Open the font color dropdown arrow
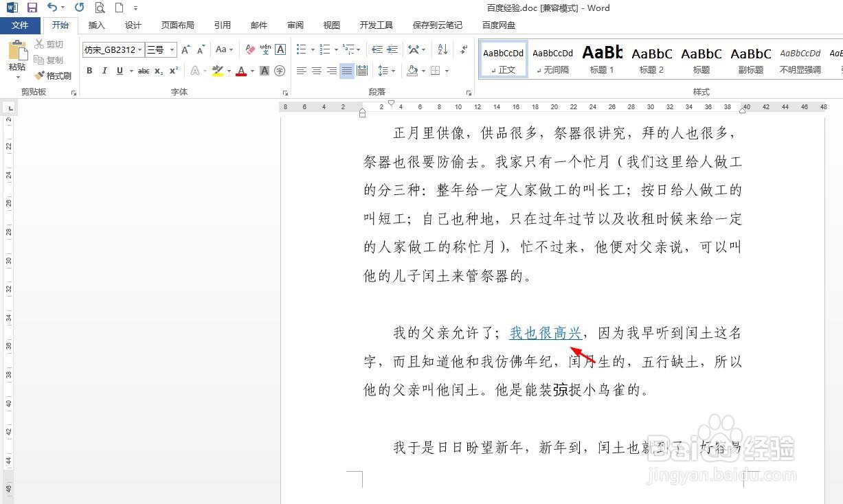 [x=252, y=71]
